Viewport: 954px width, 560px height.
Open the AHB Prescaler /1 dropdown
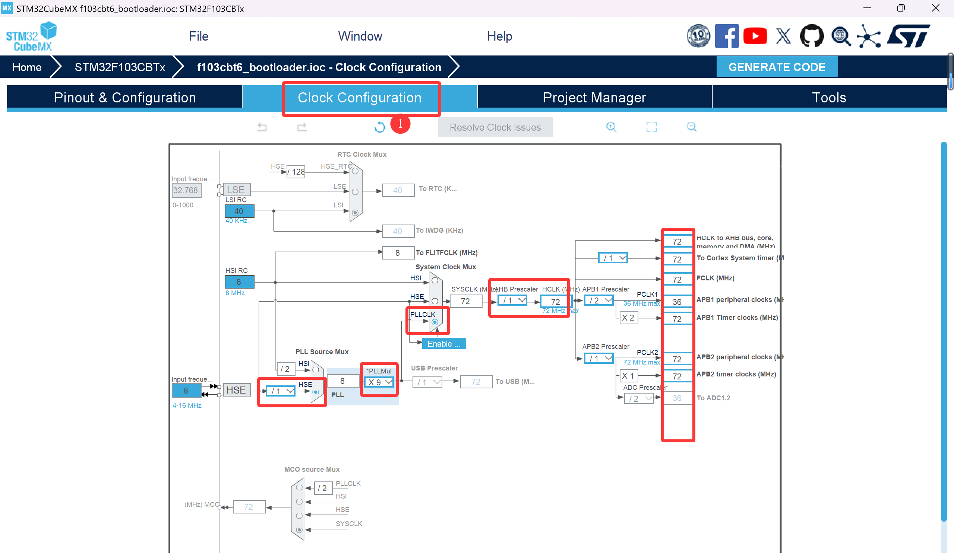coord(512,300)
